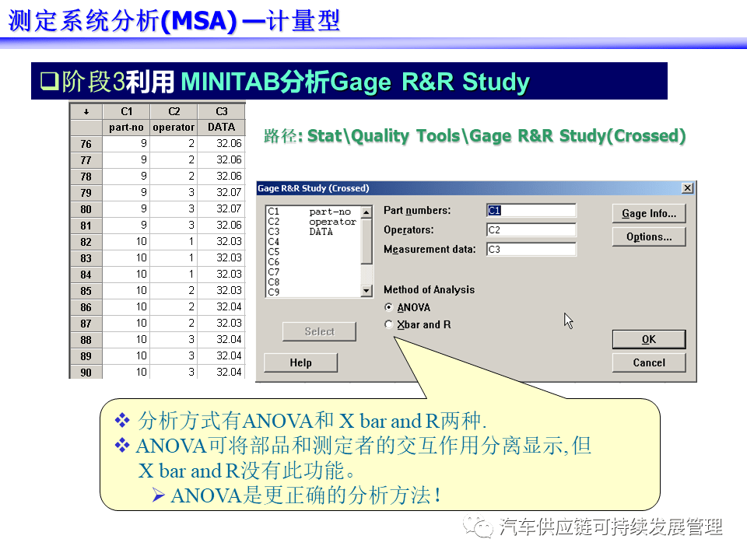Confirm the study with OK
Image resolution: width=747 pixels, height=560 pixels.
[649, 339]
